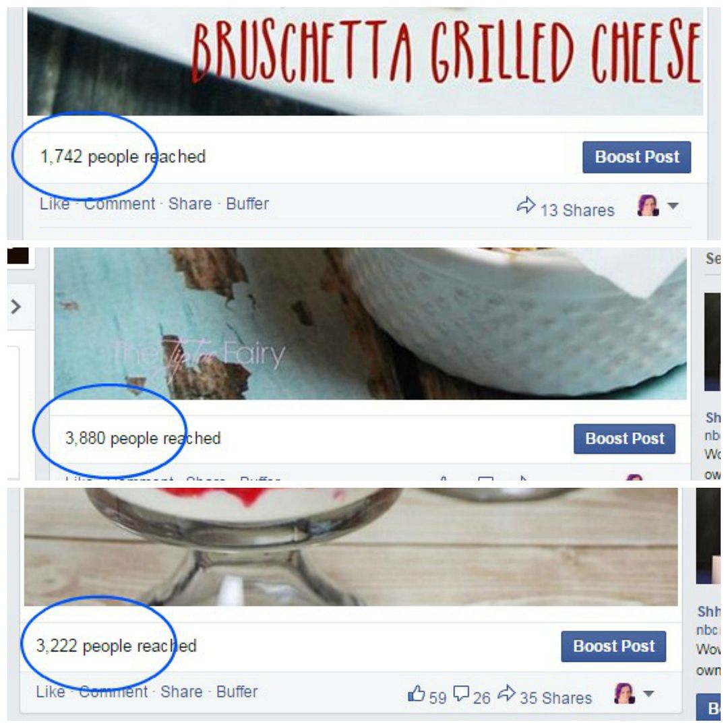Click the 1,742 people reached text
This screenshot has height=728, width=728.
coord(123,157)
